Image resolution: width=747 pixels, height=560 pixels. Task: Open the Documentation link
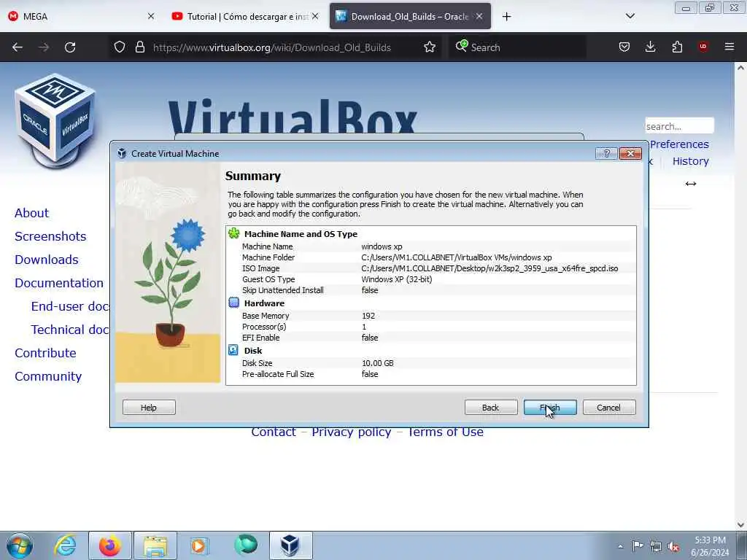(x=59, y=283)
